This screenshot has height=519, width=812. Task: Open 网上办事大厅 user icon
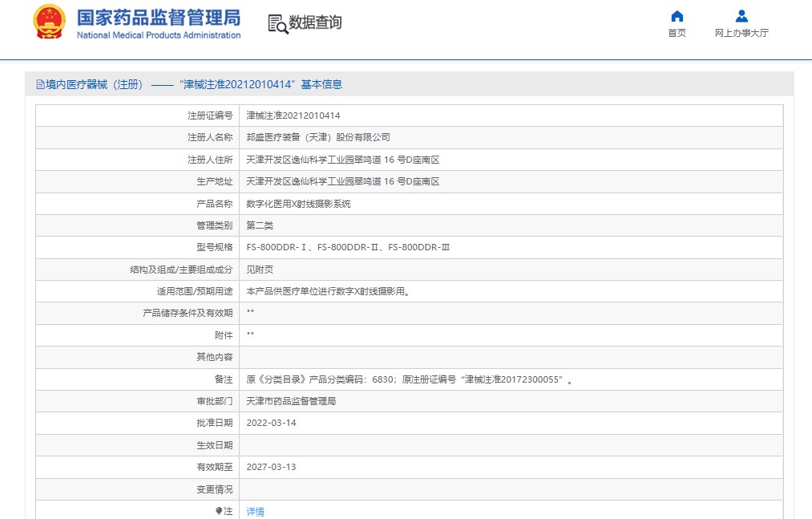[x=741, y=16]
